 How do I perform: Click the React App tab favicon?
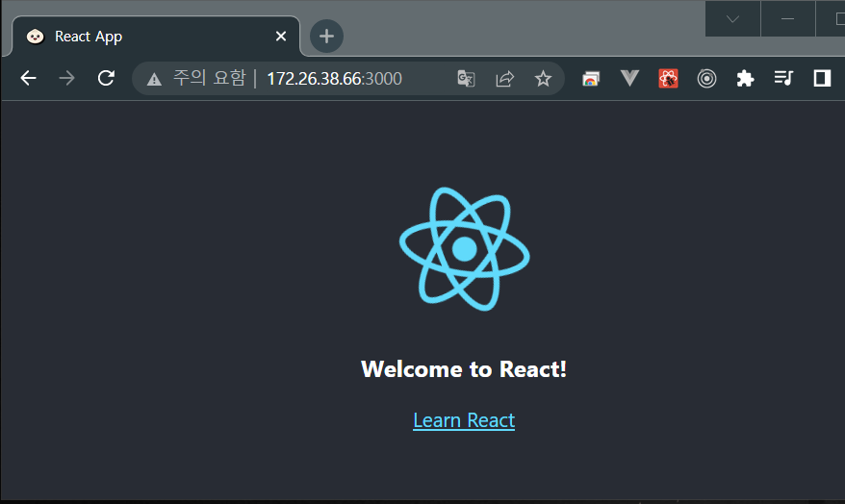click(x=36, y=37)
